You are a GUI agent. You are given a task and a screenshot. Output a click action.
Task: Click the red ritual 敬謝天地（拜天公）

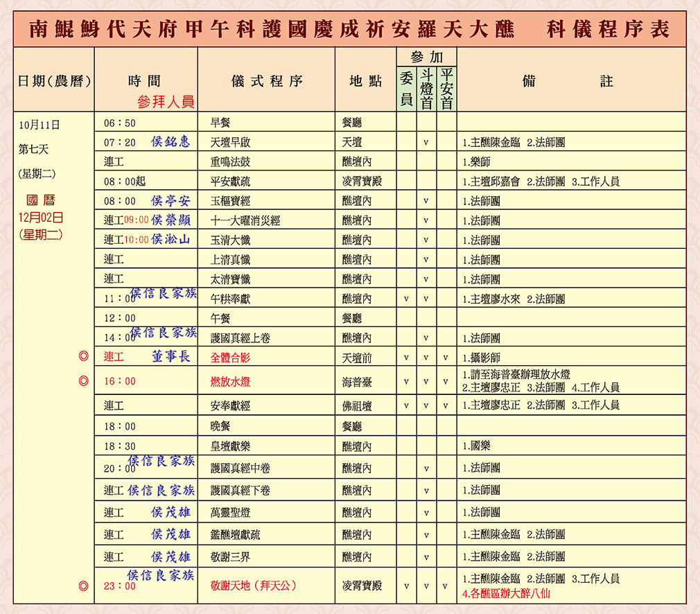pos(253,586)
